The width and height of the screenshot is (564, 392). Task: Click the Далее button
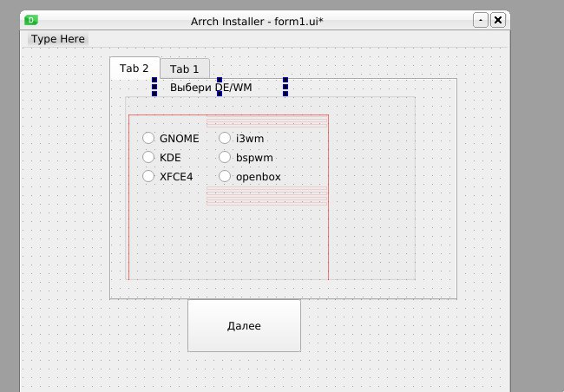coord(244,325)
